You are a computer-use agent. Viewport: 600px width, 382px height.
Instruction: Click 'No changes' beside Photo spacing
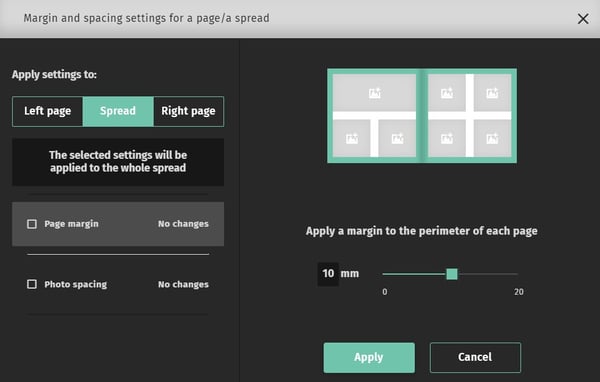coord(183,284)
